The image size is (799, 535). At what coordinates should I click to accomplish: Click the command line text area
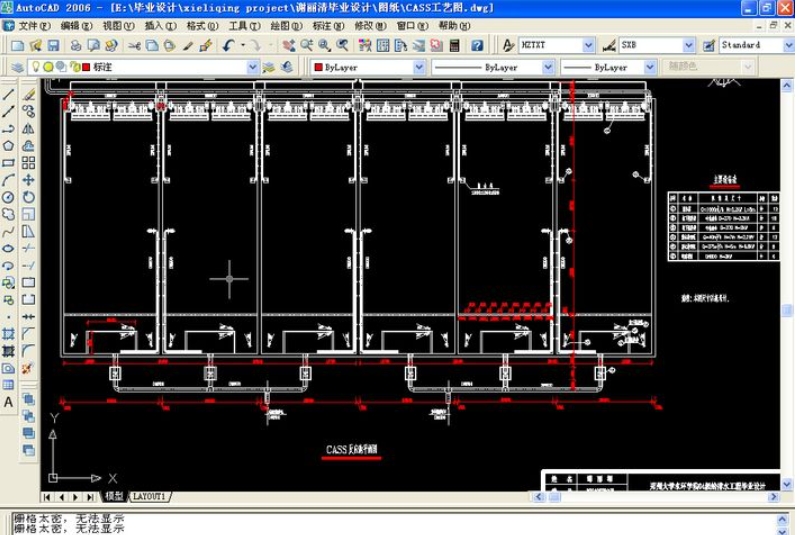tap(400, 523)
